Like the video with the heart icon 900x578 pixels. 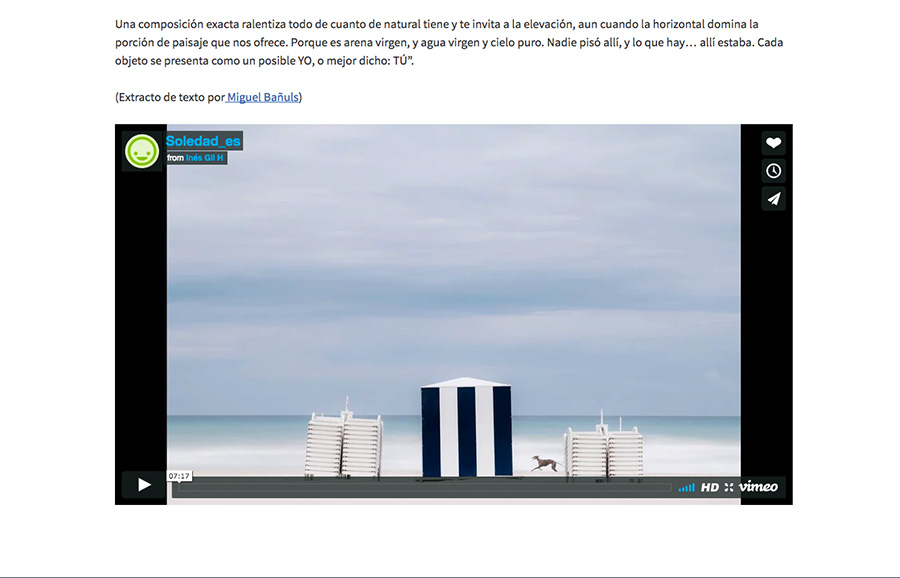pyautogui.click(x=773, y=143)
